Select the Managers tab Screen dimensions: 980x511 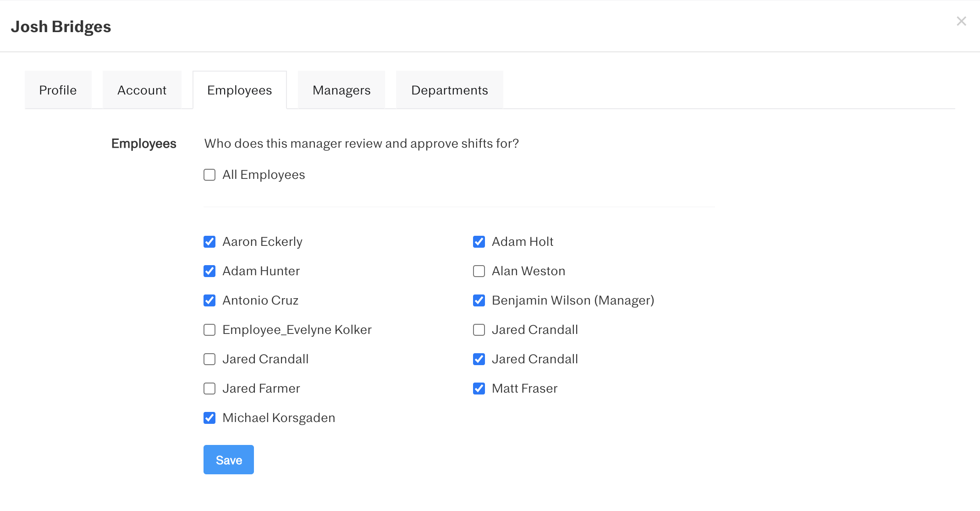click(341, 90)
